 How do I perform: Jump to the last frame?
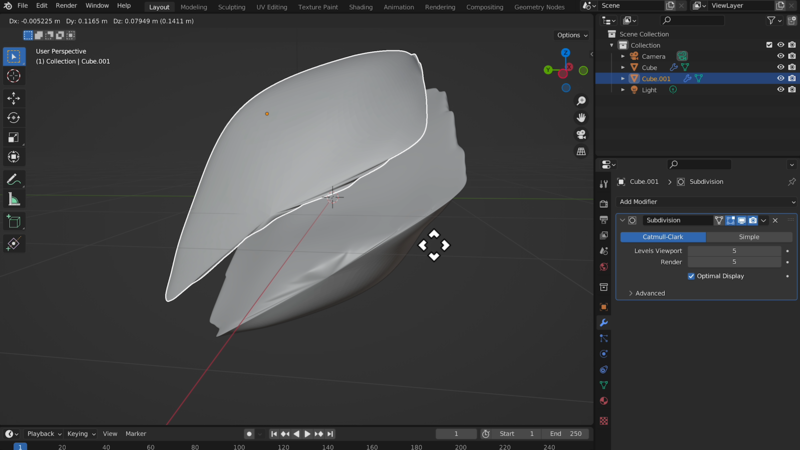(330, 434)
